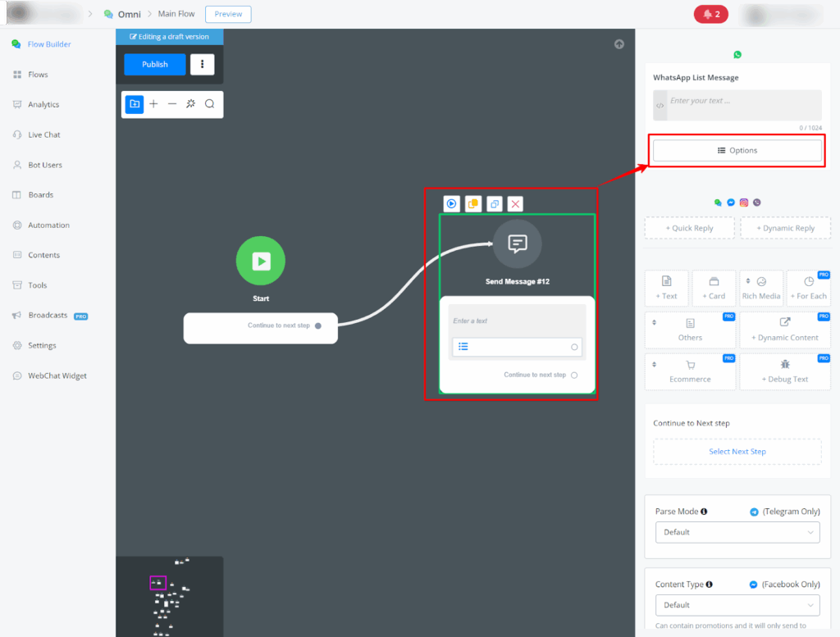Click the yellow copy node icon
Screen dimensions: 840x637
pos(473,204)
